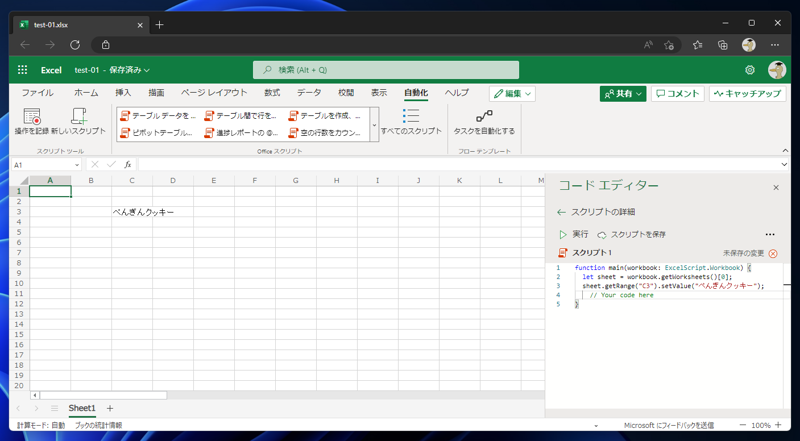Switch to the 校閲 tab
The image size is (800, 441).
tap(346, 93)
